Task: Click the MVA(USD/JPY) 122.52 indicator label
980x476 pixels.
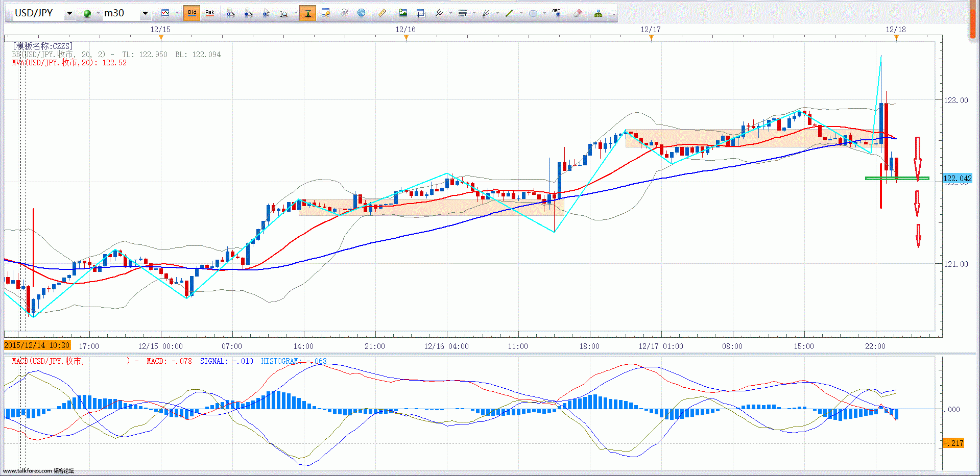Action: 69,63
